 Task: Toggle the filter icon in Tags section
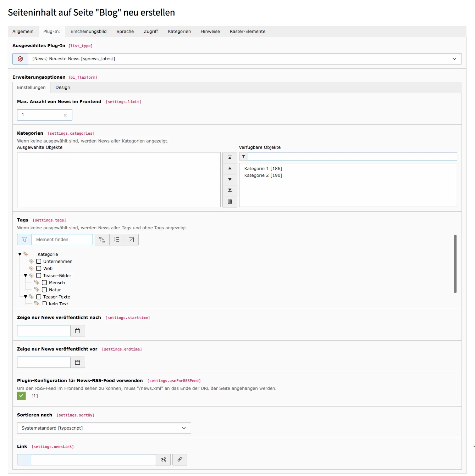pyautogui.click(x=24, y=240)
